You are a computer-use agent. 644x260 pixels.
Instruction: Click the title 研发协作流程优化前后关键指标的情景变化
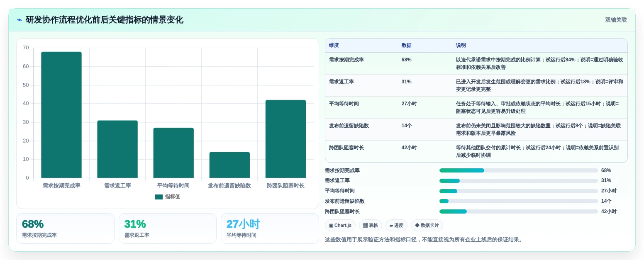tap(105, 20)
